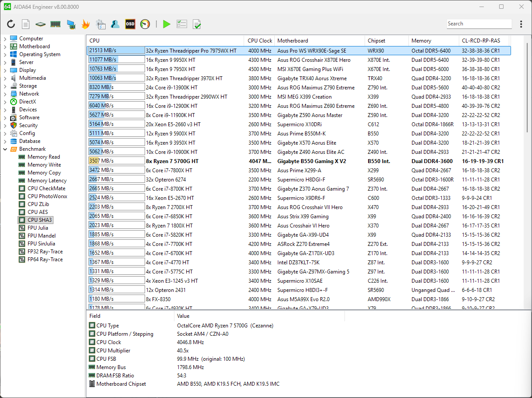Viewport: 532px width, 398px height.
Task: Select the 32x Ryzen Threadripper Pro 7975WX row
Action: (x=299, y=51)
